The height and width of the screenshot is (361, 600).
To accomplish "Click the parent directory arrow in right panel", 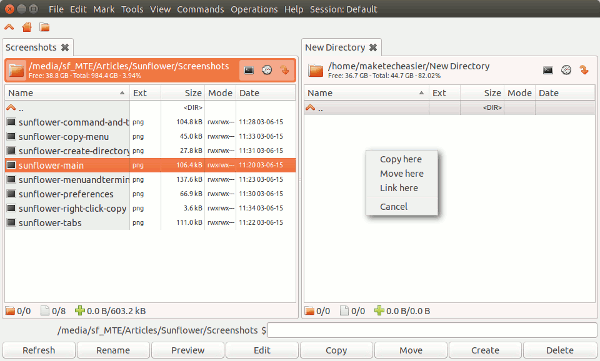I will coord(310,108).
